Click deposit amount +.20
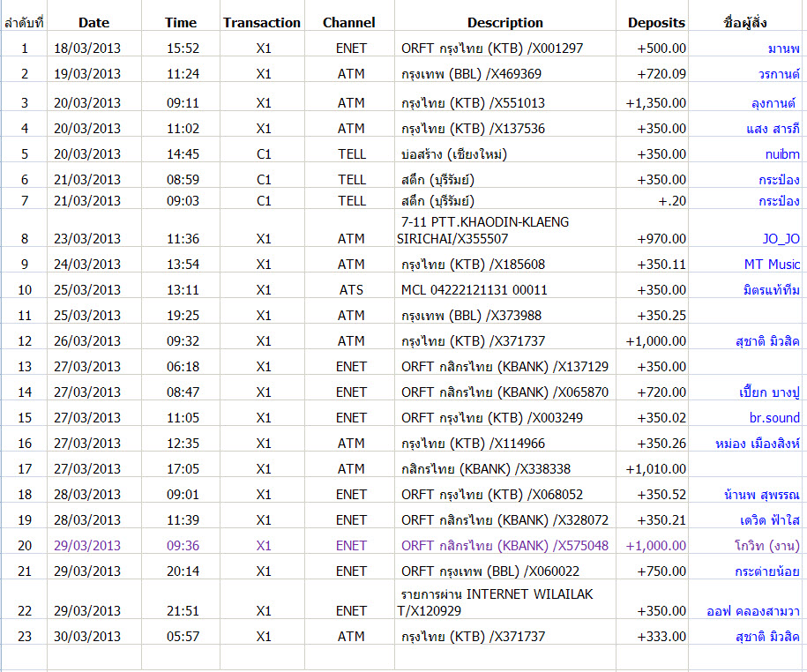Image resolution: width=807 pixels, height=672 pixels. pyautogui.click(x=672, y=201)
